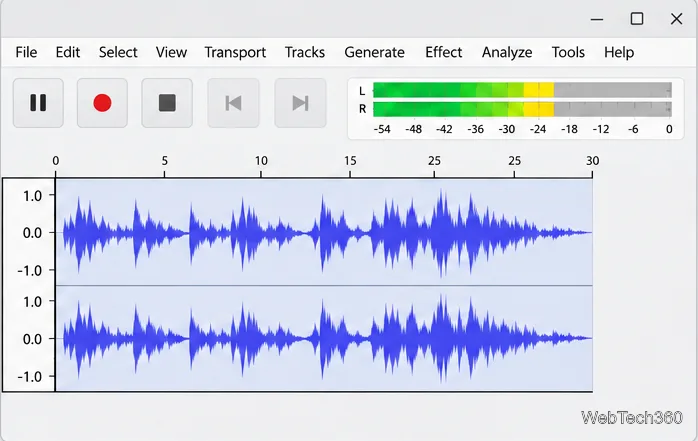The height and width of the screenshot is (441, 698).
Task: Click the 0 mark on timeline ruler
Action: (x=56, y=161)
